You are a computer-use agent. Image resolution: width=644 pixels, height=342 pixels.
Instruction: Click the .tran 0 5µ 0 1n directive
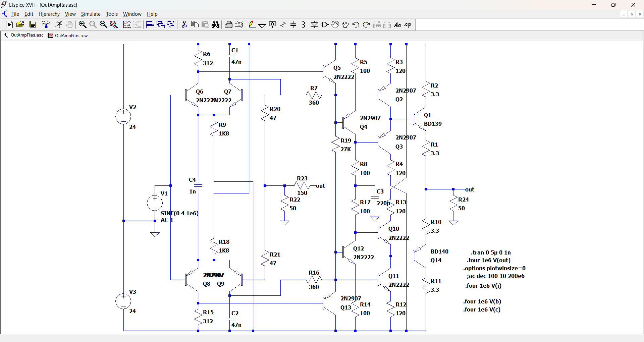(491, 252)
